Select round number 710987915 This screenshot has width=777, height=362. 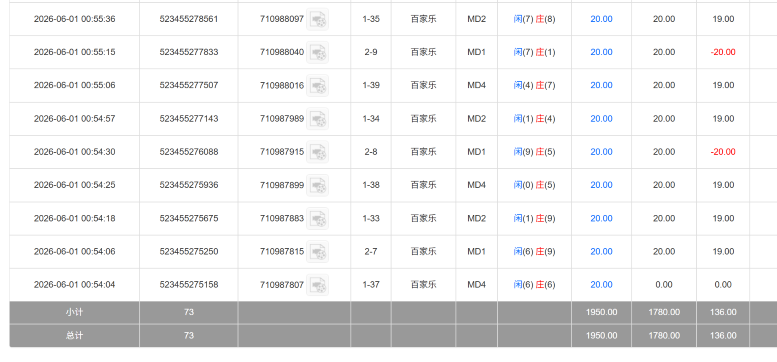click(282, 152)
